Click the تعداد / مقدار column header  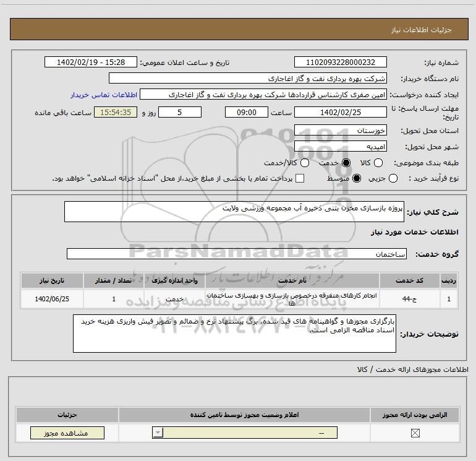click(114, 280)
